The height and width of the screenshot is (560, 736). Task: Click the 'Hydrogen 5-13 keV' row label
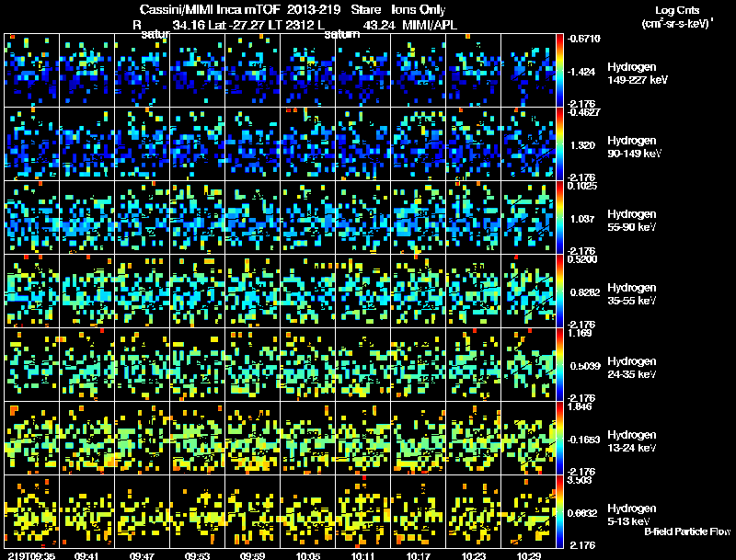coord(632,515)
